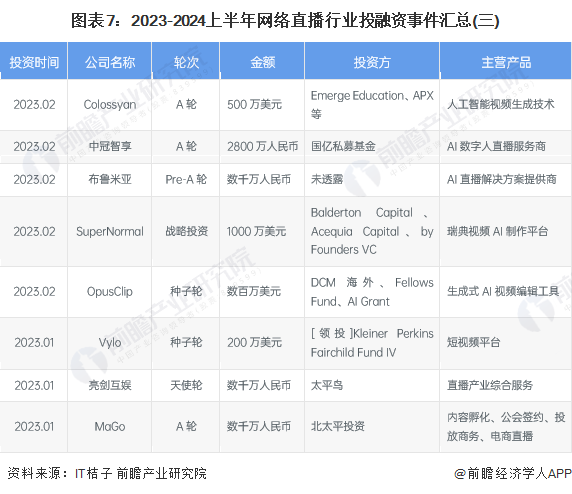Image resolution: width=572 pixels, height=494 pixels.
Task: Click the 金额 column header
Action: click(x=262, y=62)
